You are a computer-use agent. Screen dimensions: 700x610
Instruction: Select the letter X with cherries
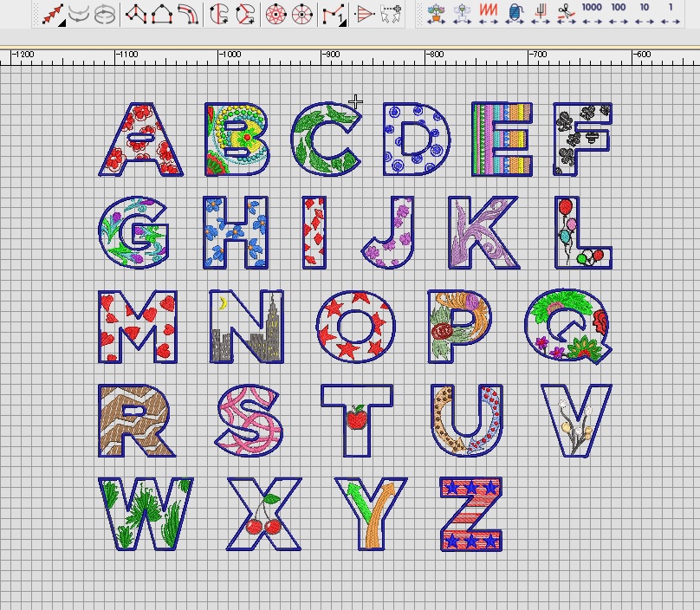264,515
